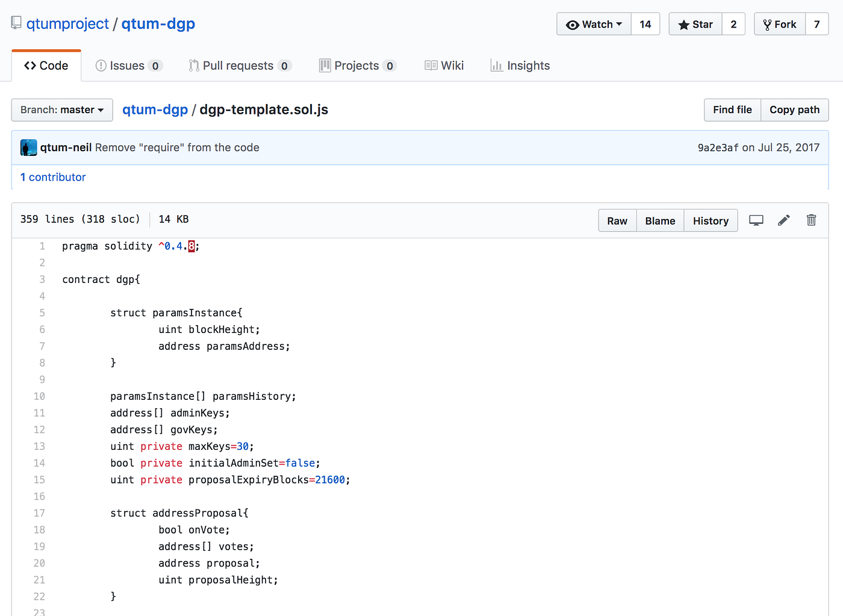Screen dimensions: 843x616
Task: Select line number 5
Action: (42, 313)
